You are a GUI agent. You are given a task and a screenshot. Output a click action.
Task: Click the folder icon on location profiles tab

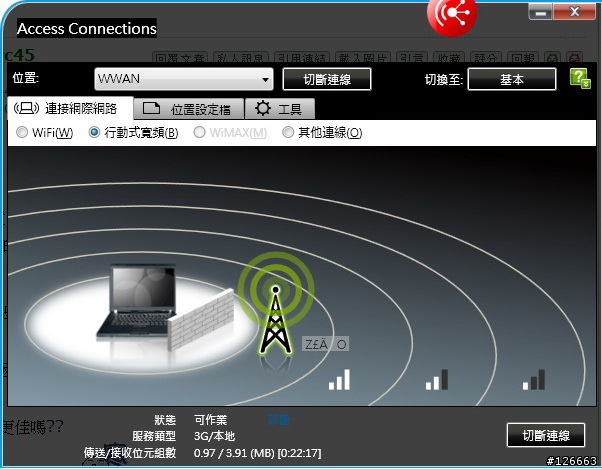(x=151, y=108)
